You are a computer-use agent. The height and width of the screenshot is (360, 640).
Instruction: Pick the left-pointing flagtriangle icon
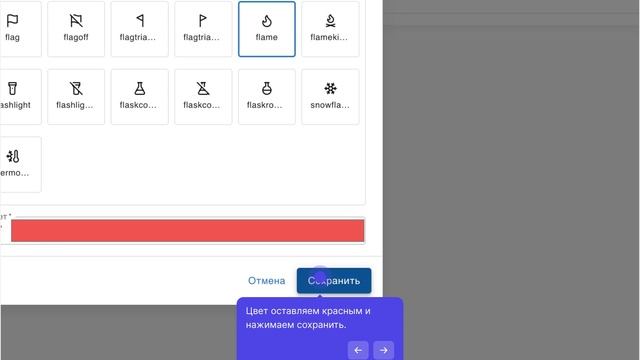pyautogui.click(x=140, y=29)
